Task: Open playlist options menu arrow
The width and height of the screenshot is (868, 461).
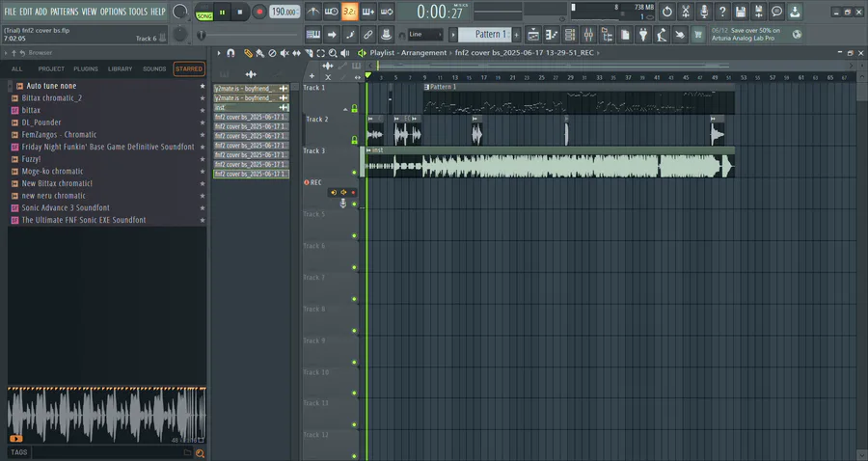Action: coord(219,53)
